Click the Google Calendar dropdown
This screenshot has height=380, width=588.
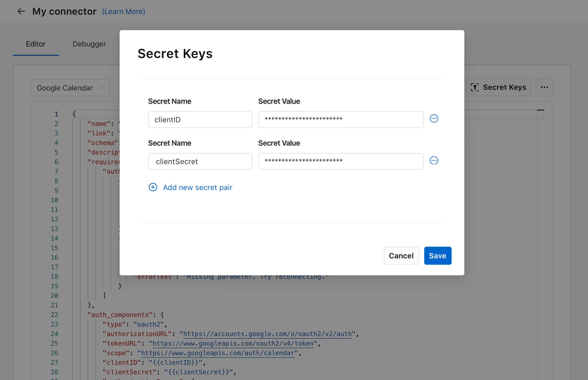click(x=70, y=88)
